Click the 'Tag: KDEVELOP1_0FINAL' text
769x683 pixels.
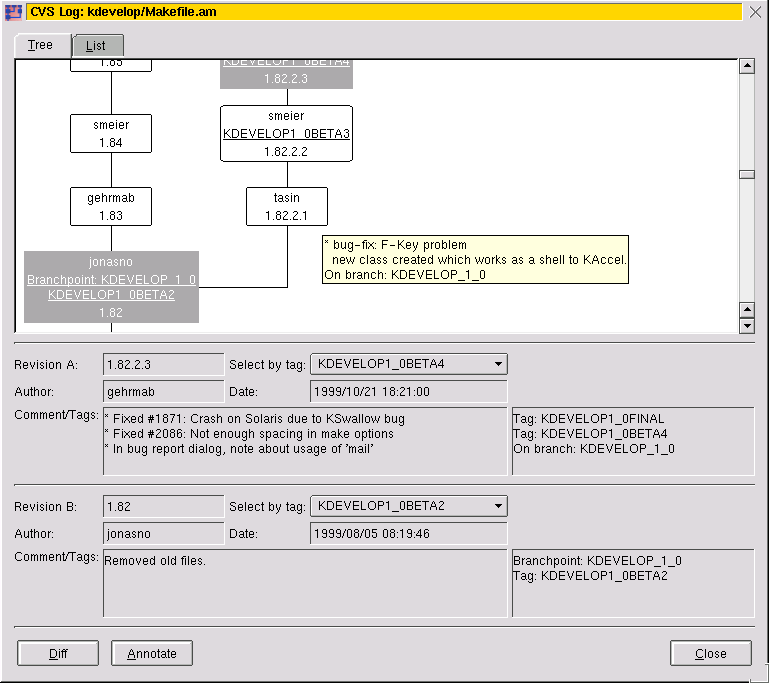(589, 419)
